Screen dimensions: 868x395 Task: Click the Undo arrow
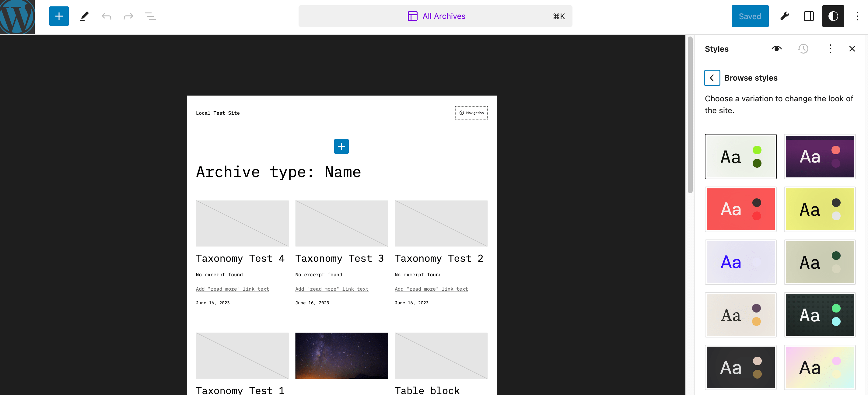click(x=107, y=16)
